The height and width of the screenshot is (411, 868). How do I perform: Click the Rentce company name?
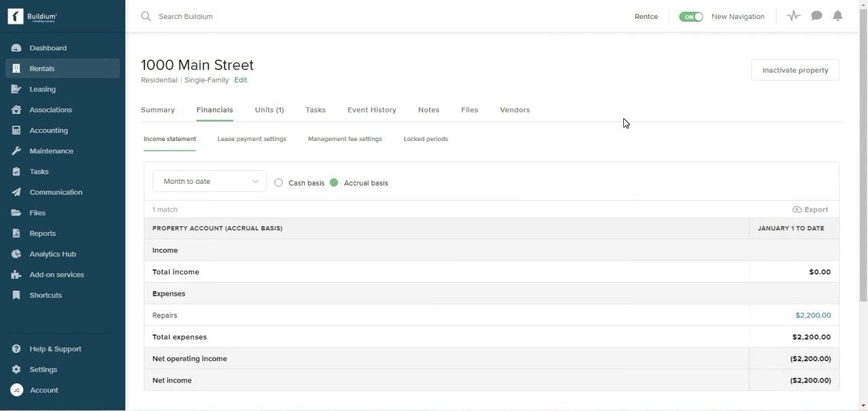pos(646,16)
